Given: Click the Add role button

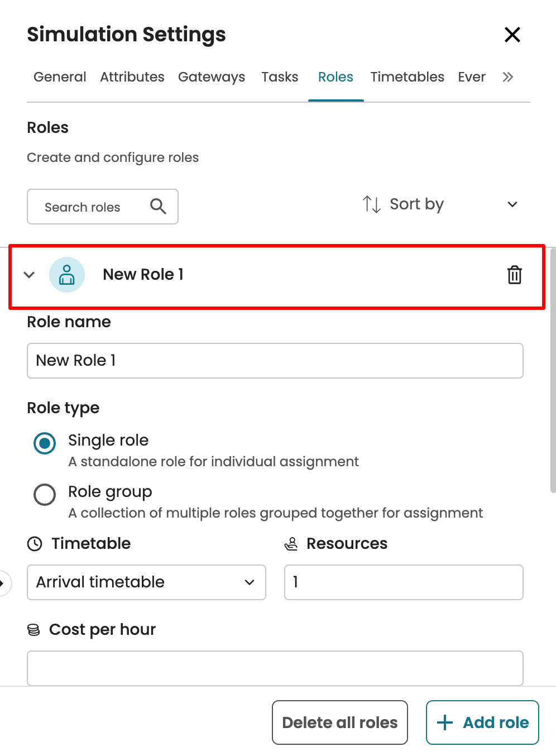Looking at the screenshot, I should [482, 722].
